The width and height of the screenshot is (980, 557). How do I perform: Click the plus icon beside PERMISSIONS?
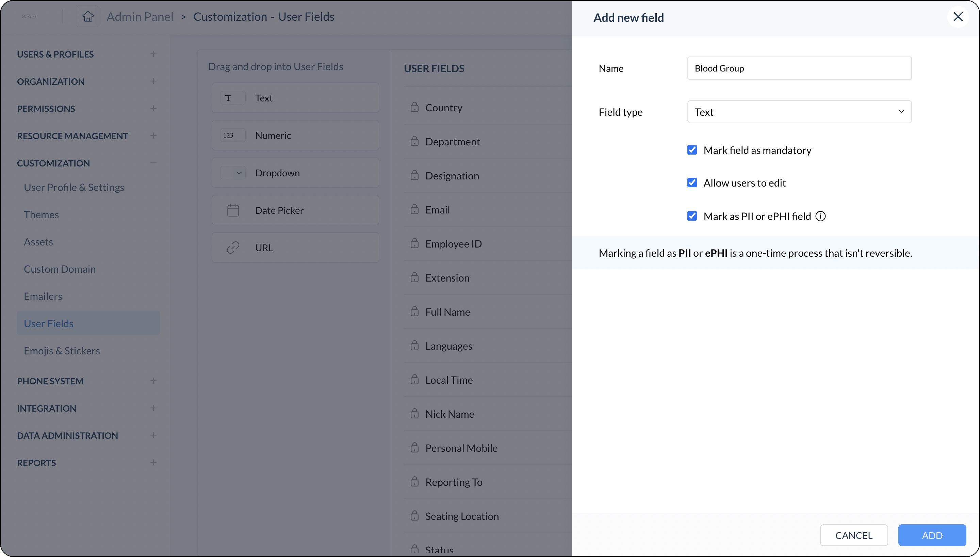click(153, 109)
